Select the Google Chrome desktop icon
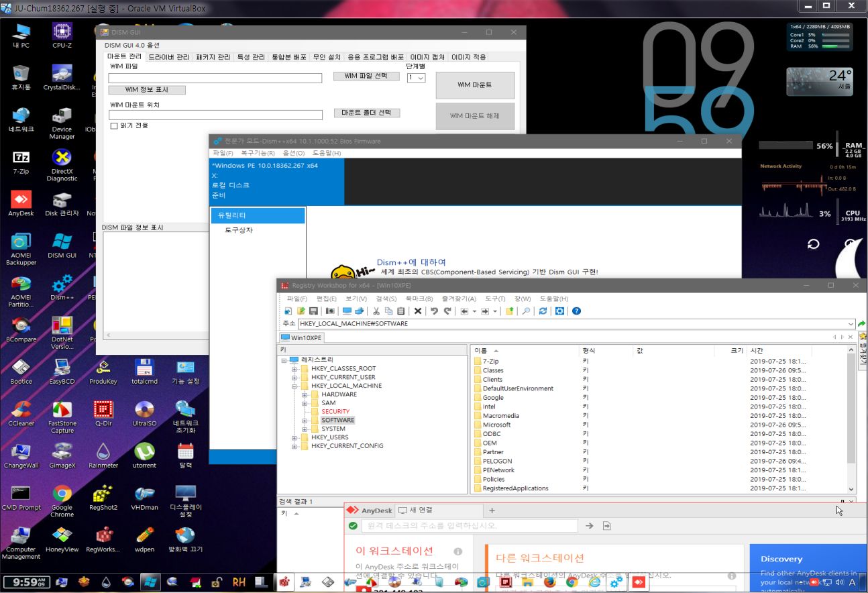The width and height of the screenshot is (868, 593). 62,501
